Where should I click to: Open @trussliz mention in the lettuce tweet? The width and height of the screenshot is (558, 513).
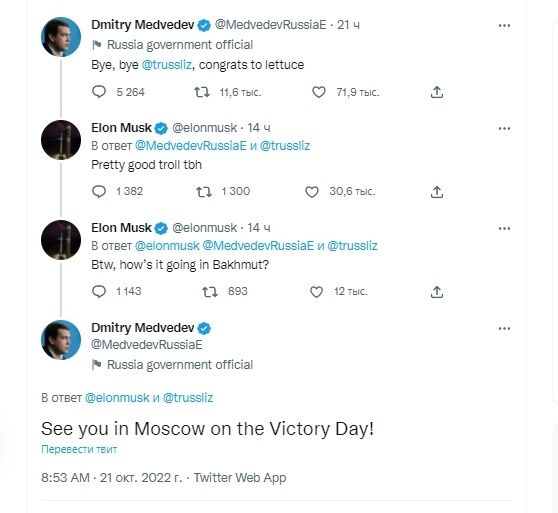[x=167, y=65]
